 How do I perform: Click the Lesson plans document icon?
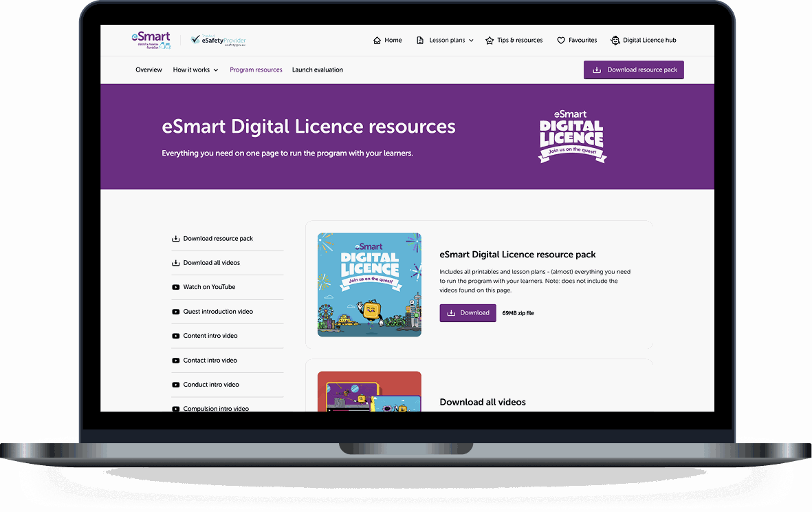click(x=420, y=41)
